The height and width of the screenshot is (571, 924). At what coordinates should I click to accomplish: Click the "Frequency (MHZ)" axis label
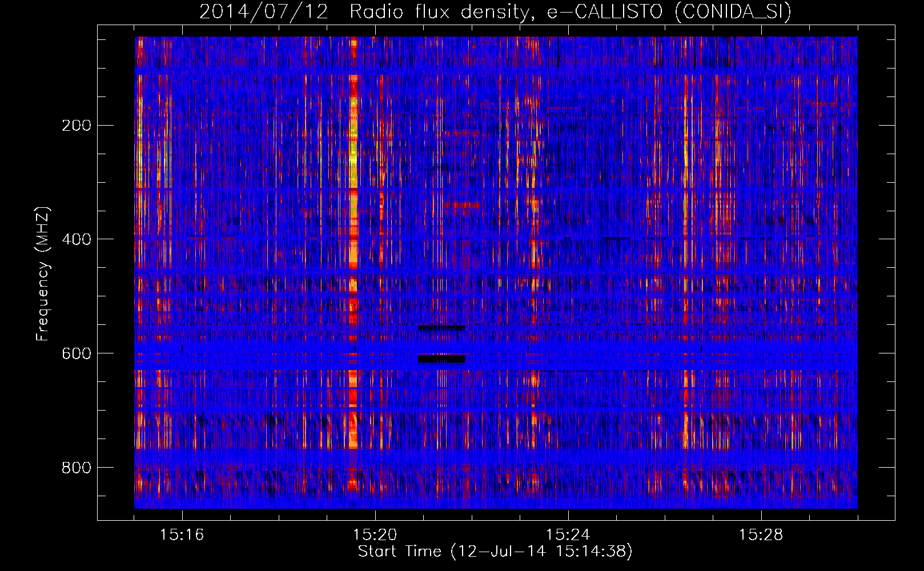pos(43,274)
